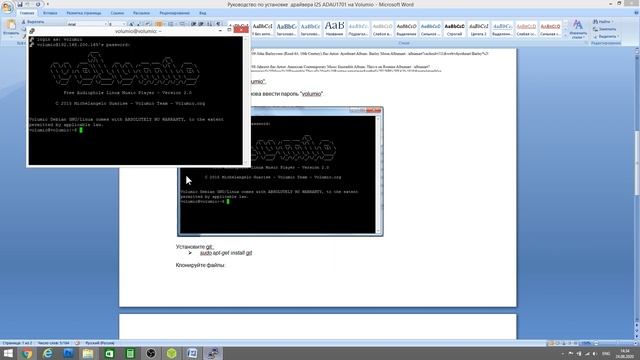Viewport: 640px width, 360px height.
Task: Click the Найти button in editing group
Action: (x=602, y=22)
